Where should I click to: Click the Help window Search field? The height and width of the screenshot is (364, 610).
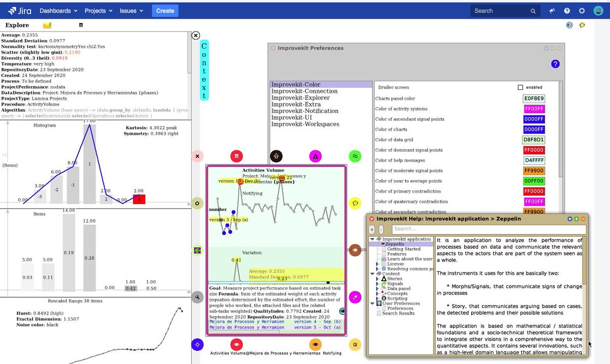pos(489,229)
